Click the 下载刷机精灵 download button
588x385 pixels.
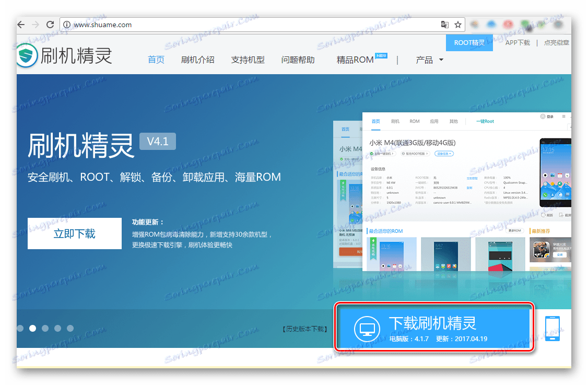coord(434,328)
